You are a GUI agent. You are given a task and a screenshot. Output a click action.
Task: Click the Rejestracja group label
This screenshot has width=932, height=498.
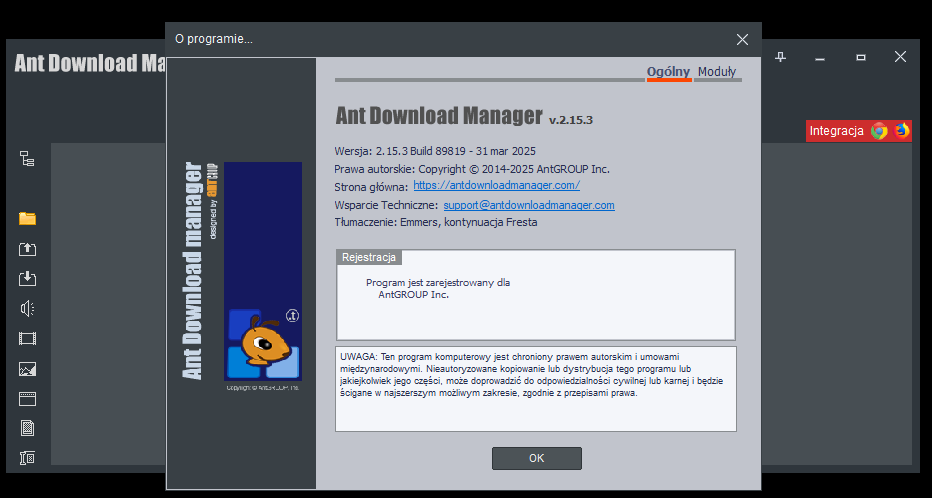[369, 257]
